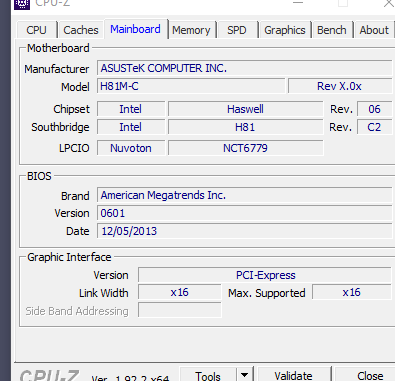Click the H81 southbridge value
Viewport: 395px width, 381px height.
click(x=246, y=127)
